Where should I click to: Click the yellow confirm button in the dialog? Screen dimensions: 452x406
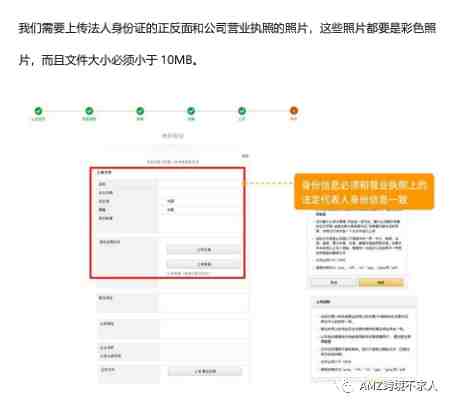[381, 283]
